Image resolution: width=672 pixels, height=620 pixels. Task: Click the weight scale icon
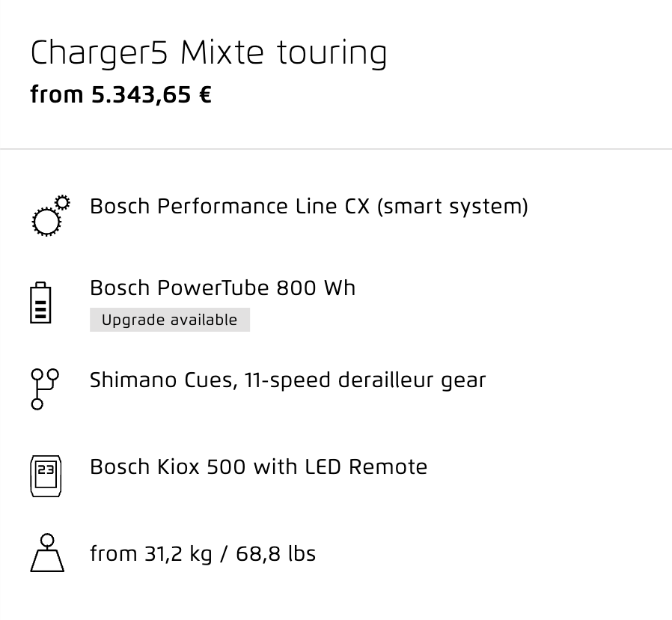47,553
